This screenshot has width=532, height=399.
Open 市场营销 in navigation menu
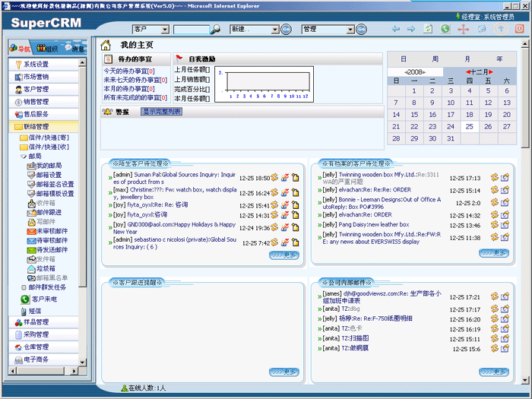coord(43,77)
